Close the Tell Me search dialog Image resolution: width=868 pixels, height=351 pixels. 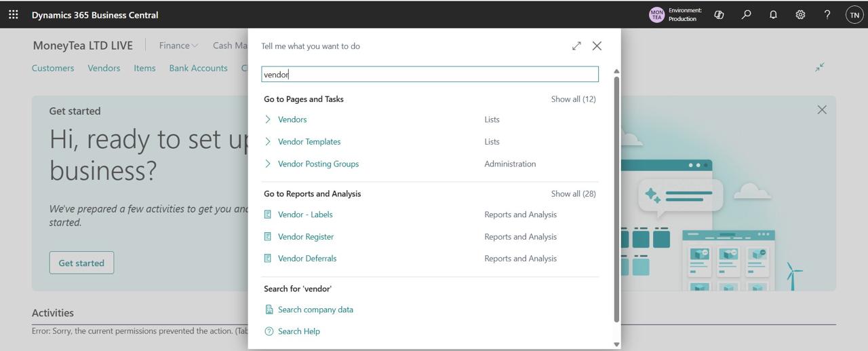(597, 45)
